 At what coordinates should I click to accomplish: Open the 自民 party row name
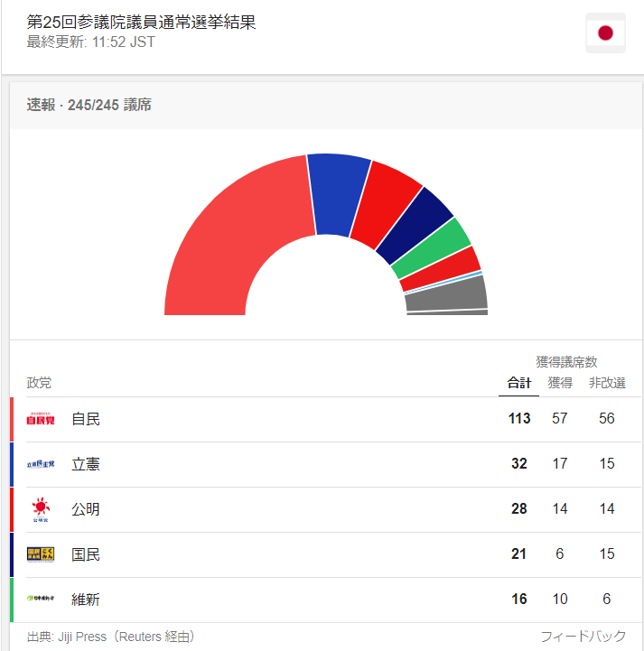point(86,419)
